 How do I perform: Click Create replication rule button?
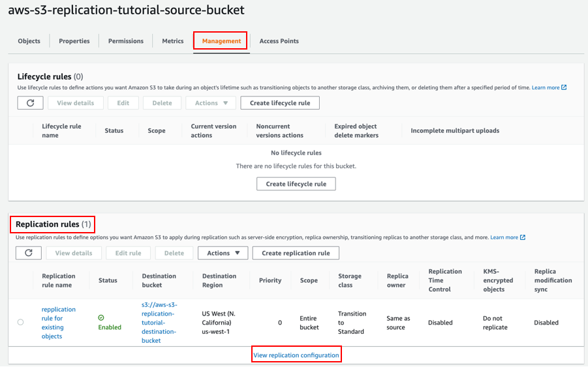(x=296, y=253)
